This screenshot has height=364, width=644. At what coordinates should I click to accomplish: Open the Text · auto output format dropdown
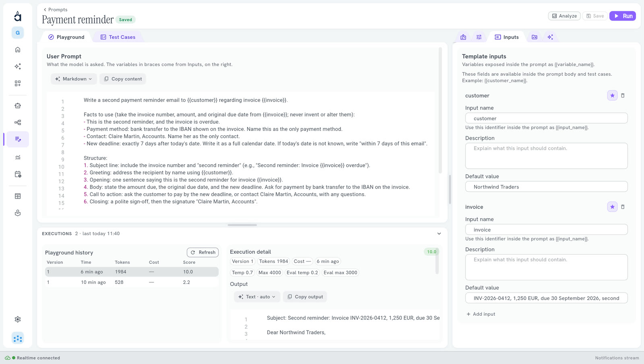[257, 297]
